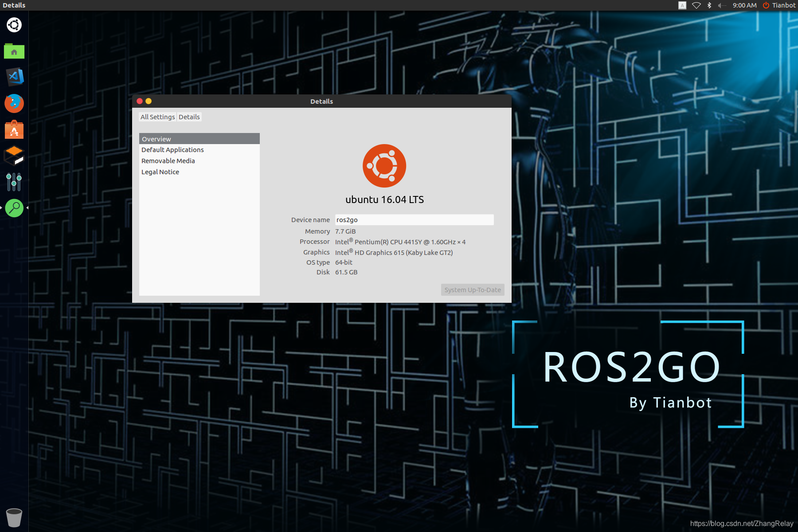This screenshot has width=798, height=532.
Task: Open the Bluetooth indicator menu
Action: point(709,5)
